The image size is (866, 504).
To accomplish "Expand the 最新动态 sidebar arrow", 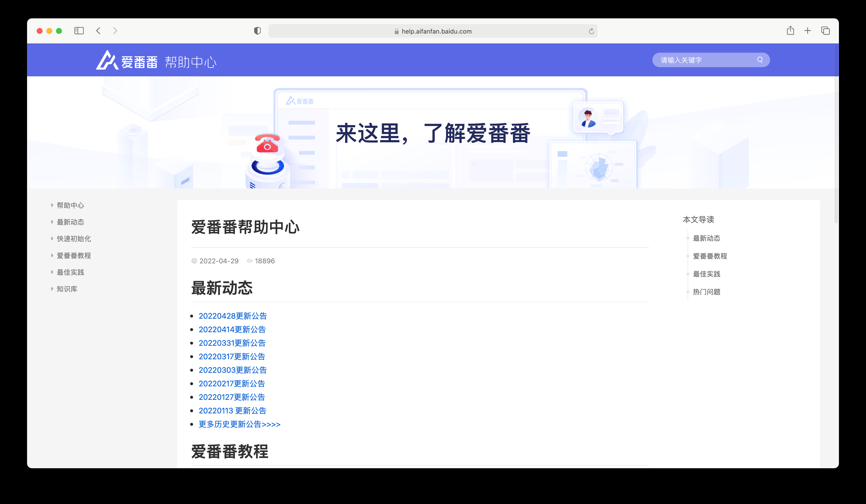I will pos(52,222).
